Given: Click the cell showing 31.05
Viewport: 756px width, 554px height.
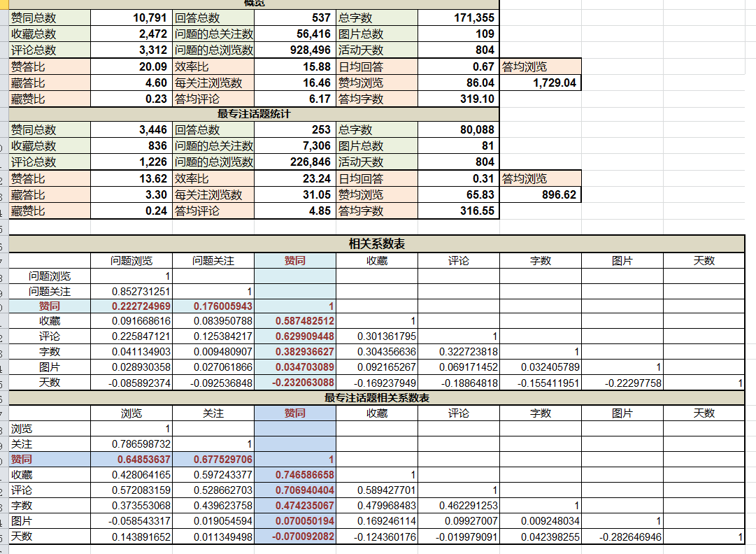Looking at the screenshot, I should [x=294, y=194].
